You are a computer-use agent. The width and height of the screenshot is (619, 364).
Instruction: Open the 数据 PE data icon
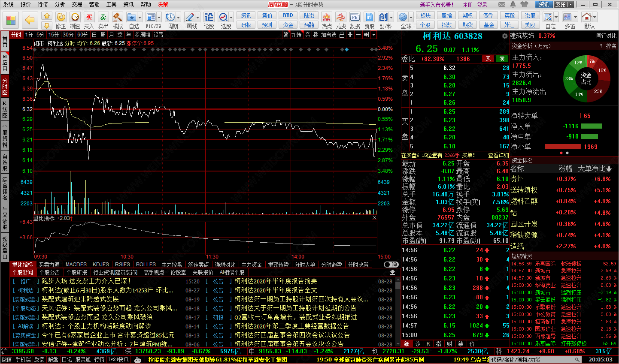(x=355, y=17)
